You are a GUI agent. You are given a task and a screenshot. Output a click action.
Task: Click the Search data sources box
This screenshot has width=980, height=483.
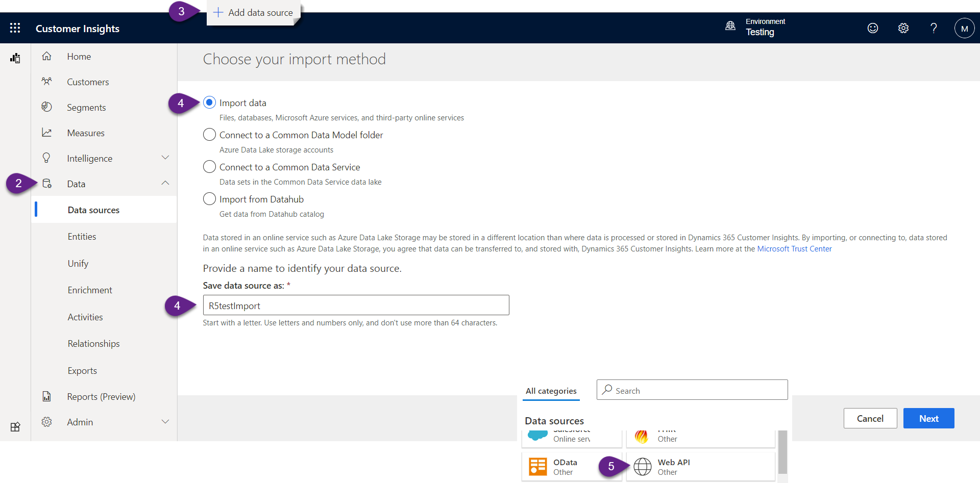pyautogui.click(x=692, y=390)
